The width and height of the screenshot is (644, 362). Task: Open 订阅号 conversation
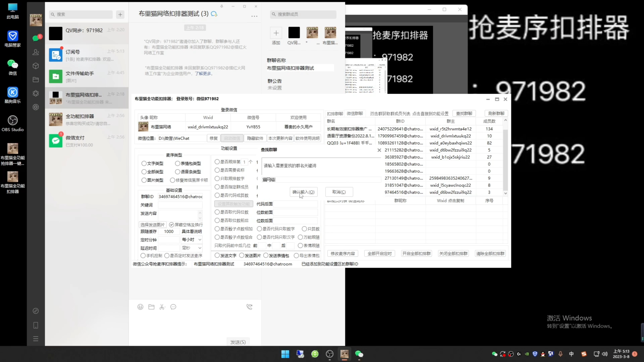87,55
